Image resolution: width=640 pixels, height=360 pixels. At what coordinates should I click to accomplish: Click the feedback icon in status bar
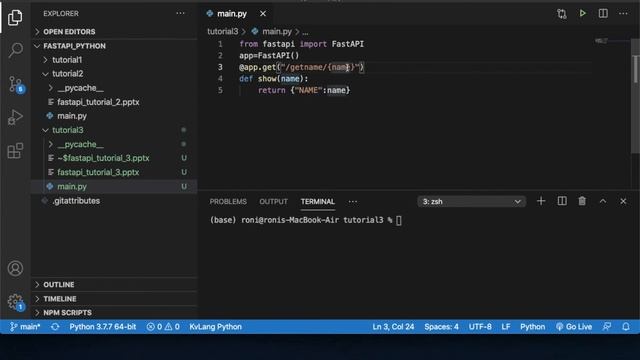607,327
